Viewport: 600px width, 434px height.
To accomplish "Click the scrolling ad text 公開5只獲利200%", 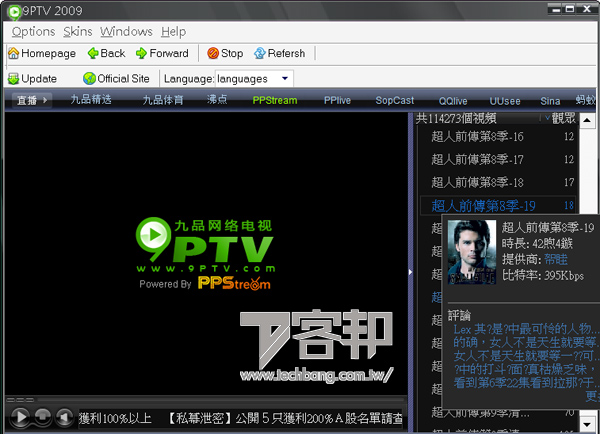I will pos(319,418).
